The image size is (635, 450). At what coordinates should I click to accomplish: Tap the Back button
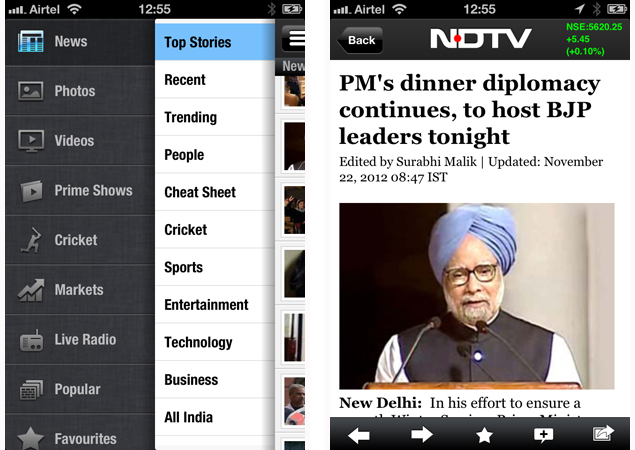[360, 40]
